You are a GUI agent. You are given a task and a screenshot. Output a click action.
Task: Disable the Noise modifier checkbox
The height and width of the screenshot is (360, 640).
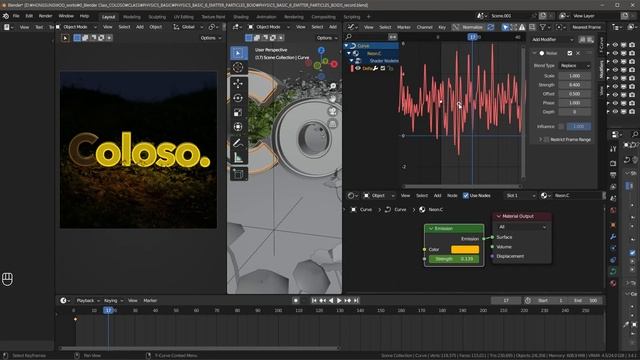coord(570,53)
